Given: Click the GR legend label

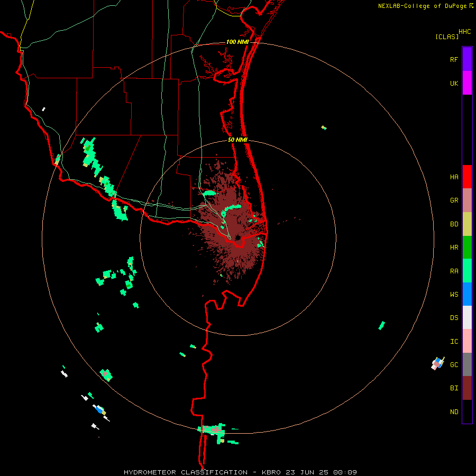Looking at the screenshot, I should click(454, 200).
